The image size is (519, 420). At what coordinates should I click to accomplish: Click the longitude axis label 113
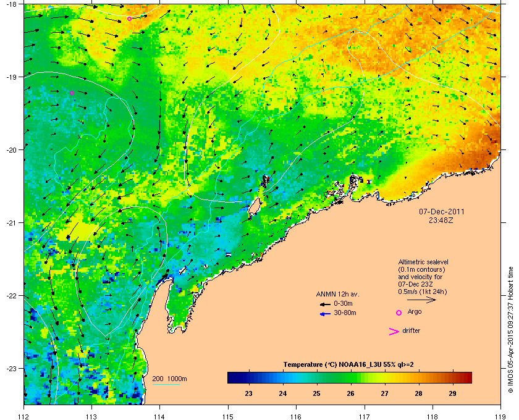(x=91, y=417)
